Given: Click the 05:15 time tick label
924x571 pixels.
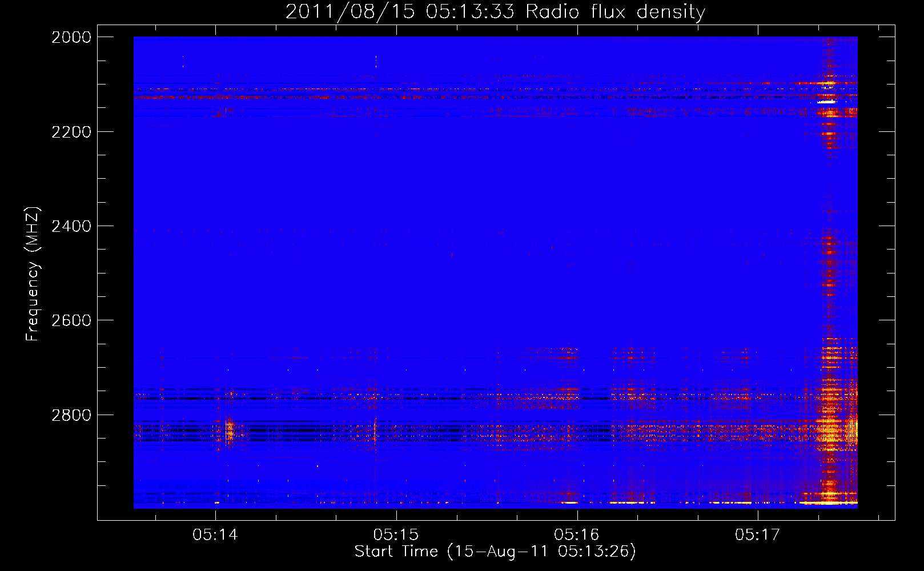Looking at the screenshot, I should tap(396, 534).
